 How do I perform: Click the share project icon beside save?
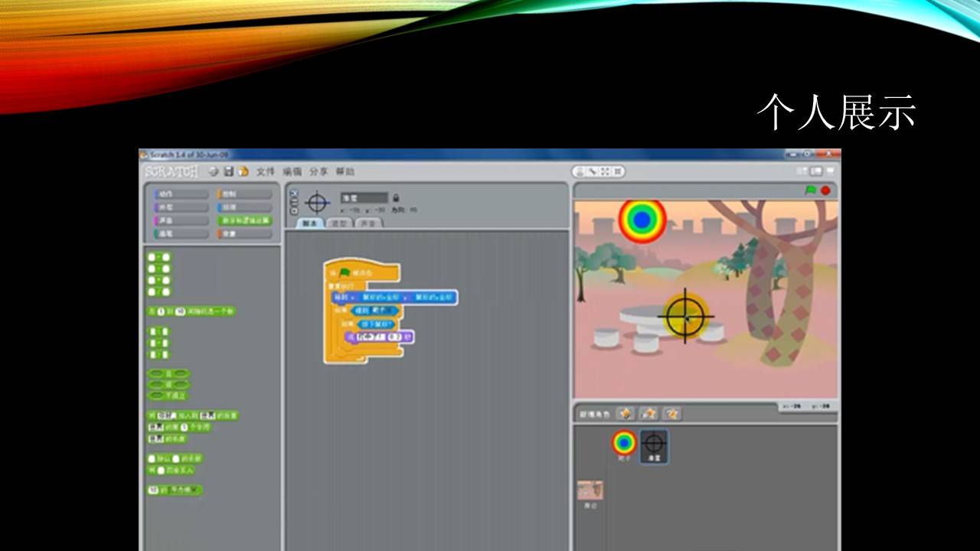243,171
